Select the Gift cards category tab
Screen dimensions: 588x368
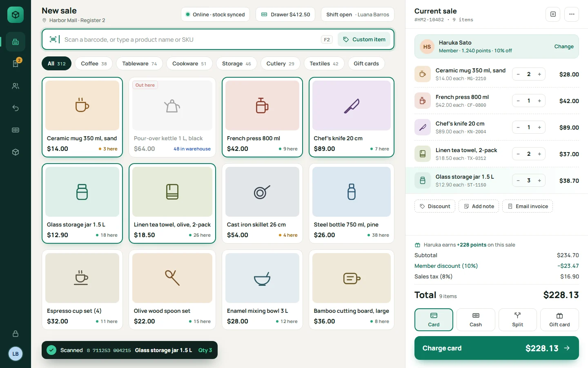point(366,63)
